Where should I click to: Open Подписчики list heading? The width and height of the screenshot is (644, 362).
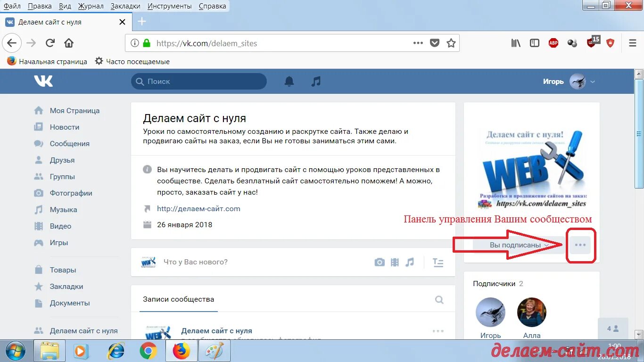tap(494, 284)
